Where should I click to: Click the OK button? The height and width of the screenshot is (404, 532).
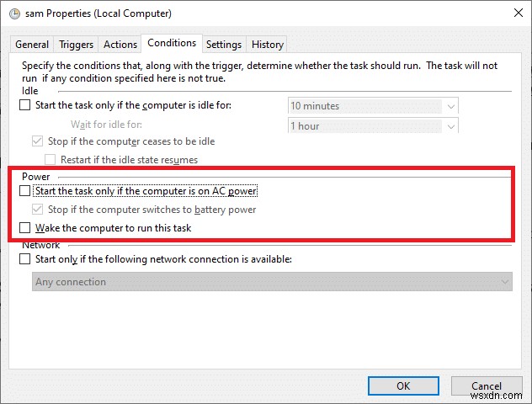[x=403, y=385]
